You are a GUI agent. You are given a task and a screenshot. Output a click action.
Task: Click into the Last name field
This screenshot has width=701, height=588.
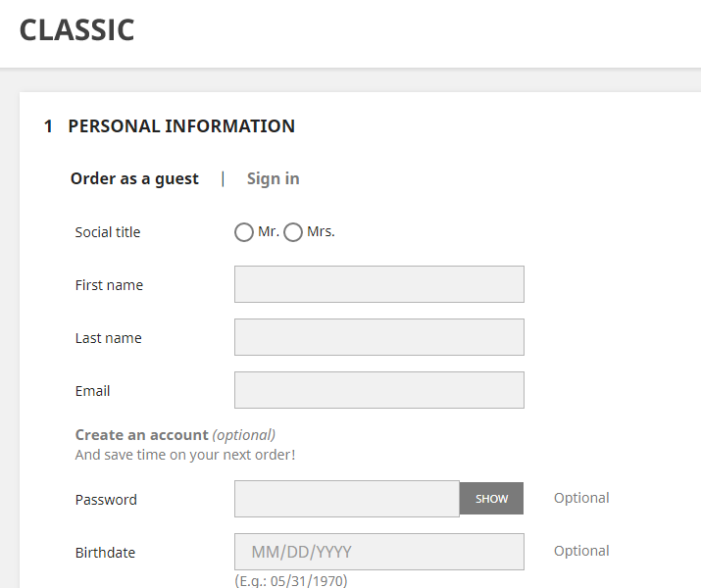(x=378, y=337)
